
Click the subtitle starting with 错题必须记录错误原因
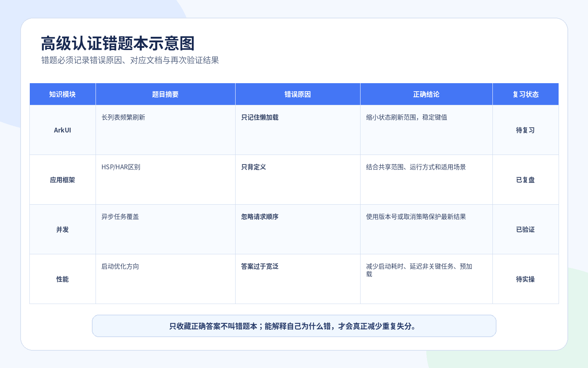coord(130,60)
